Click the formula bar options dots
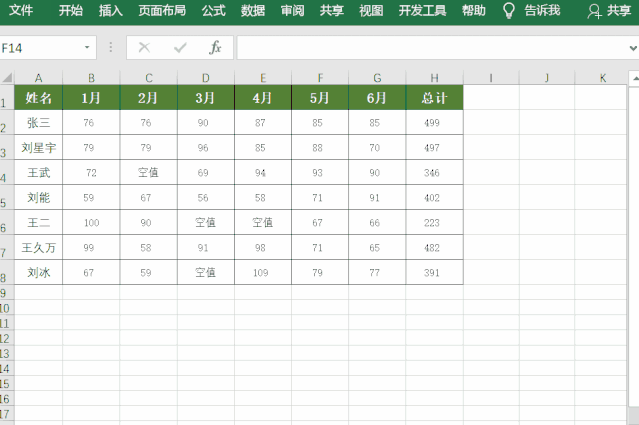Screen dimensions: 639x425 click(110, 48)
